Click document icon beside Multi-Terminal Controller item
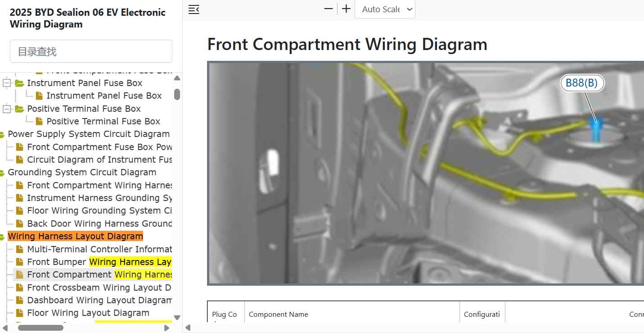Screen dimensions: 644x333 19,249
